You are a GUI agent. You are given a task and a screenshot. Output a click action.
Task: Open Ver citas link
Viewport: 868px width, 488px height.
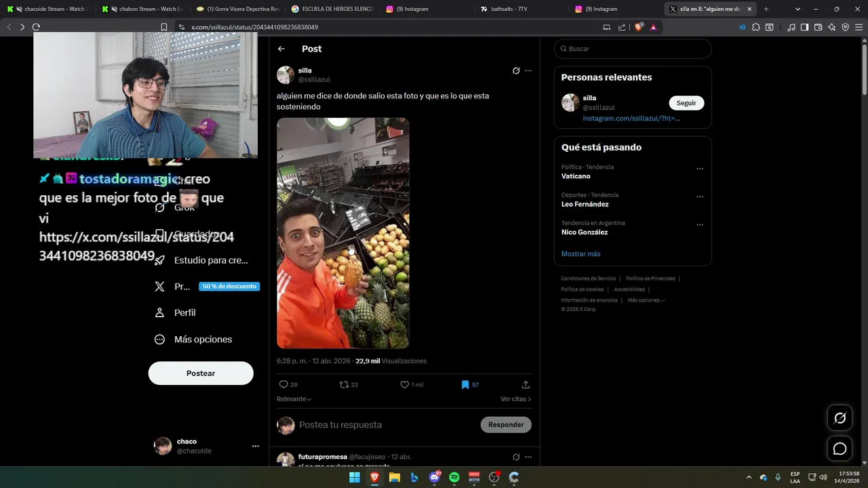point(515,399)
